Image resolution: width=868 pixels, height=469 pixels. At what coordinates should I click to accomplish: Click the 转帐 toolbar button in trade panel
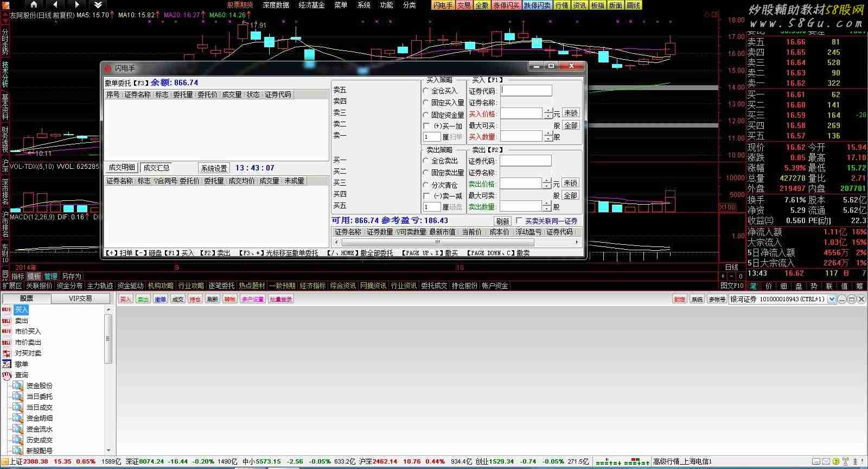pyautogui.click(x=230, y=299)
